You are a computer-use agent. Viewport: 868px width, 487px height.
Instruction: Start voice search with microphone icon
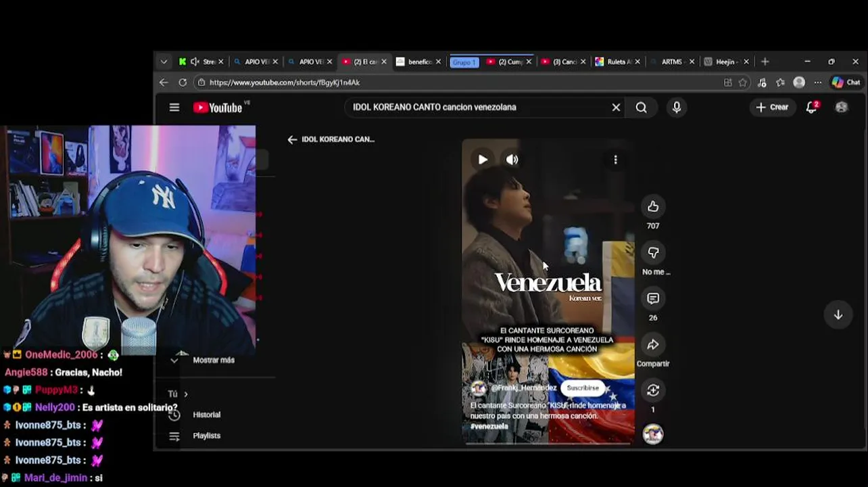pos(677,108)
